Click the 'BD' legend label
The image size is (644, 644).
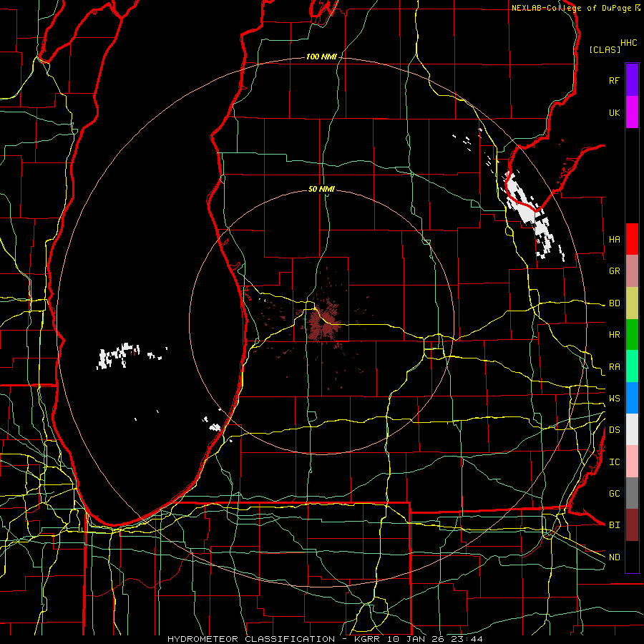tap(614, 303)
